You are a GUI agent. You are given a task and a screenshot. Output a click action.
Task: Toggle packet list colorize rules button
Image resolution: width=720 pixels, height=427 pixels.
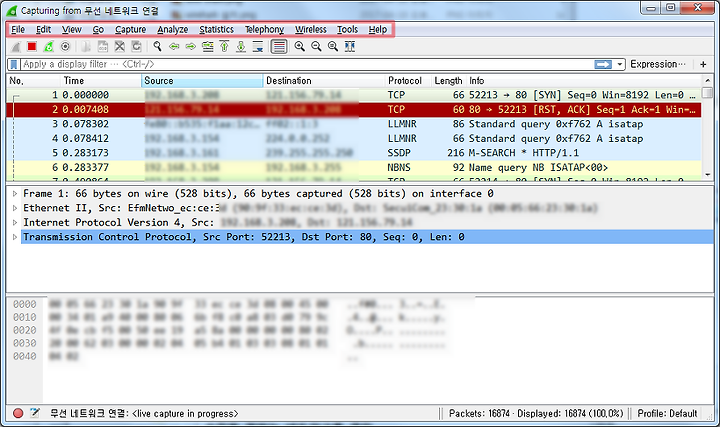[279, 46]
